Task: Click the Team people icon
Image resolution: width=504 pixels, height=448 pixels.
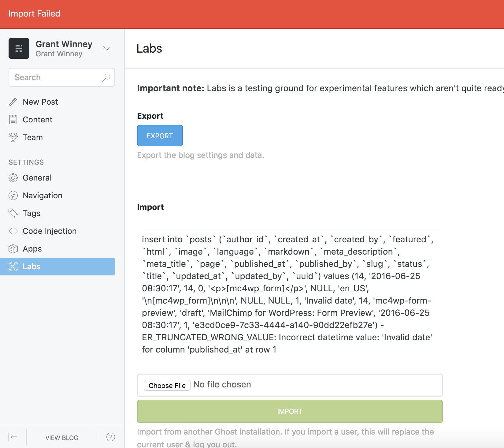Action: click(x=13, y=137)
